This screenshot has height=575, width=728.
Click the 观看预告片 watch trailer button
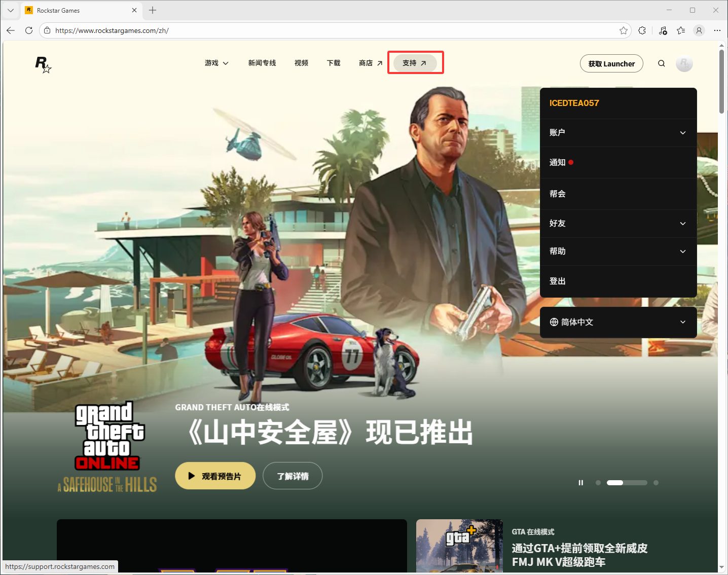point(215,476)
